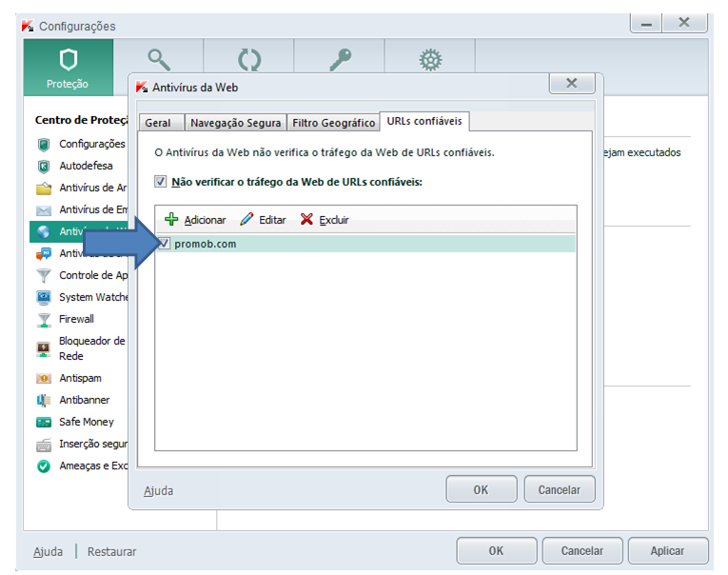Viewport: 728px width, 575px height.
Task: Close the Antivírus da Web dialog
Action: coord(572,83)
